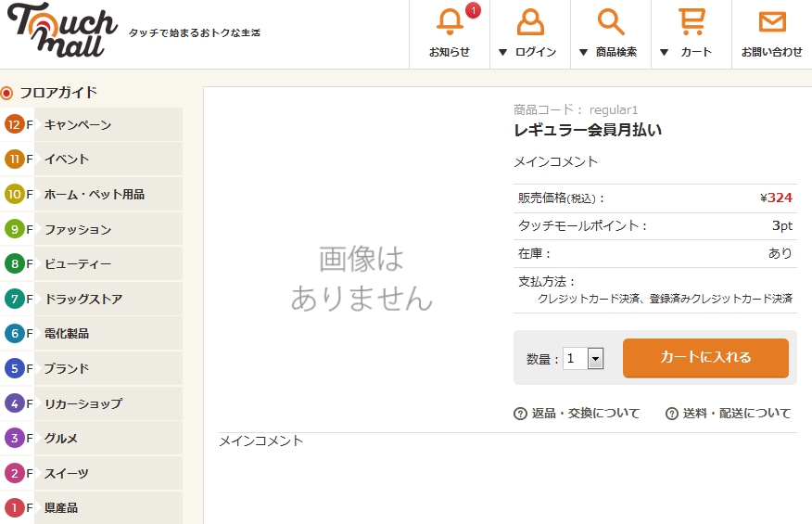Click the Touch mall logo

click(x=62, y=32)
